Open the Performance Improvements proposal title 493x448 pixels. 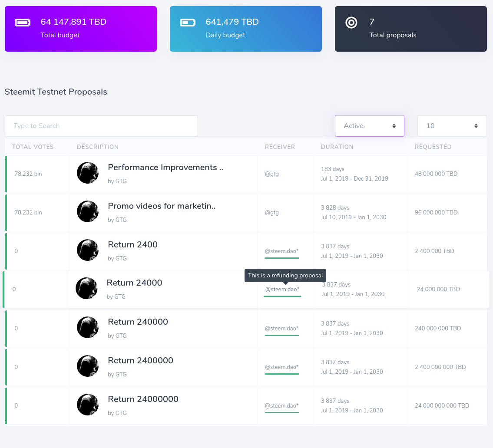point(165,168)
